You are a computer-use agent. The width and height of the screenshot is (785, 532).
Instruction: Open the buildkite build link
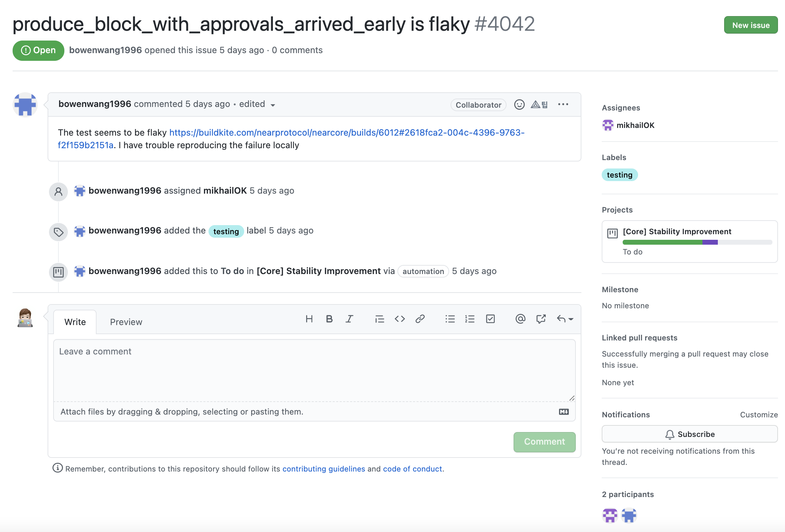coord(346,133)
